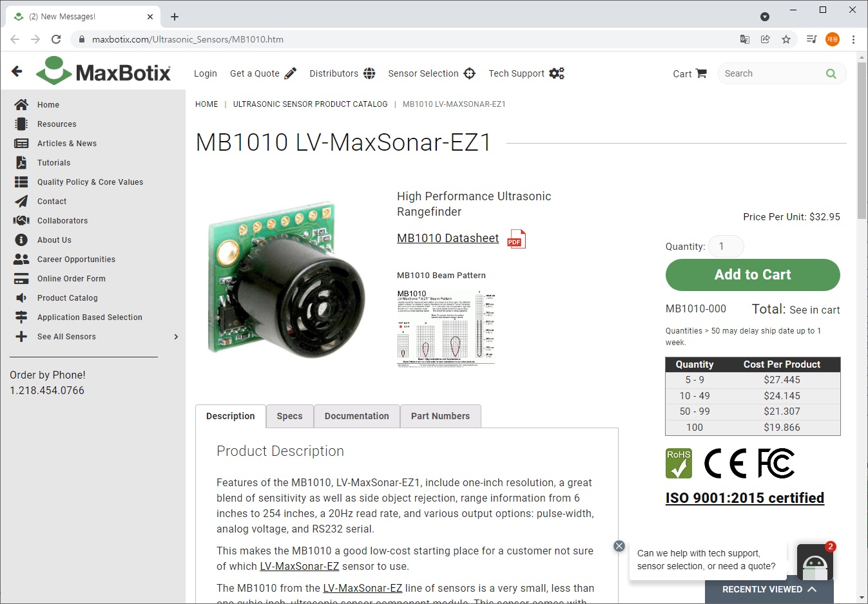The image size is (868, 604).
Task: Click the Quality Policy list icon
Action: click(x=21, y=182)
